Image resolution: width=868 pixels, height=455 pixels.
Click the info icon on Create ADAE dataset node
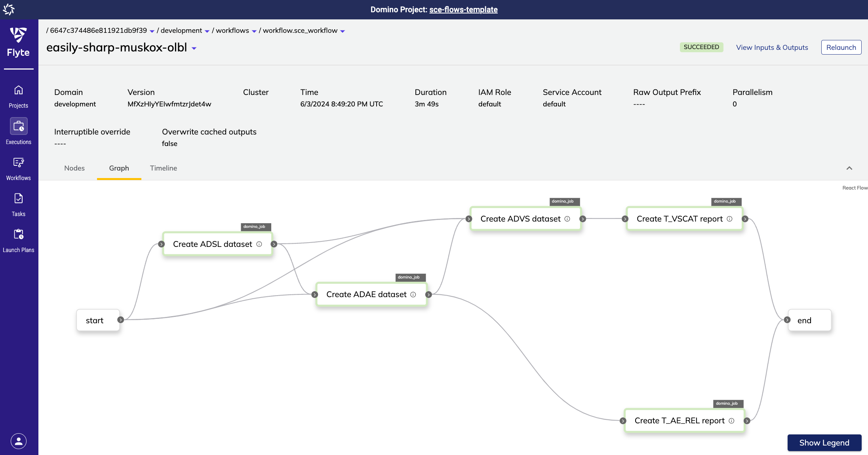(413, 294)
